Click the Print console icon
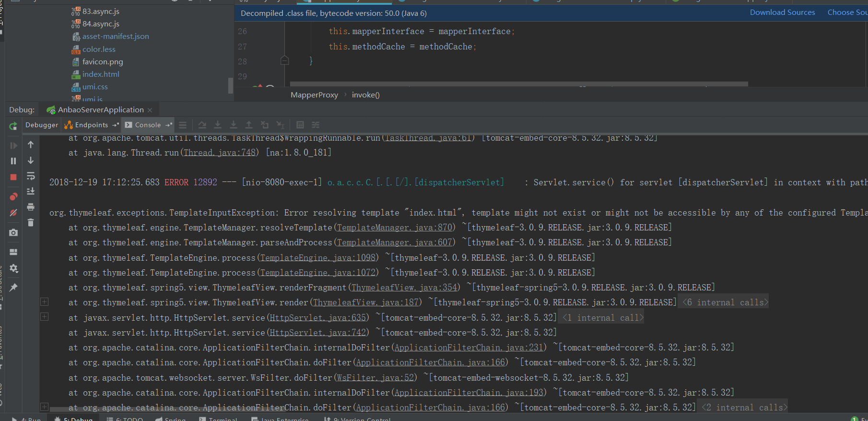 point(31,207)
